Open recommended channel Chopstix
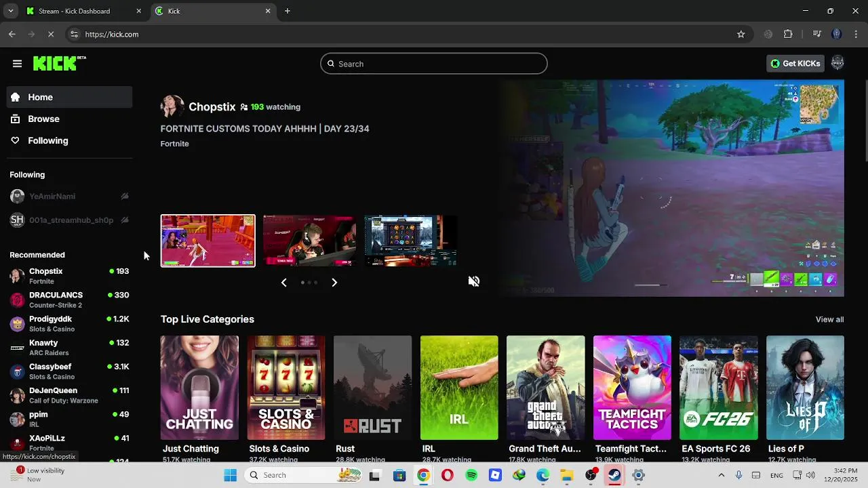 coord(69,276)
